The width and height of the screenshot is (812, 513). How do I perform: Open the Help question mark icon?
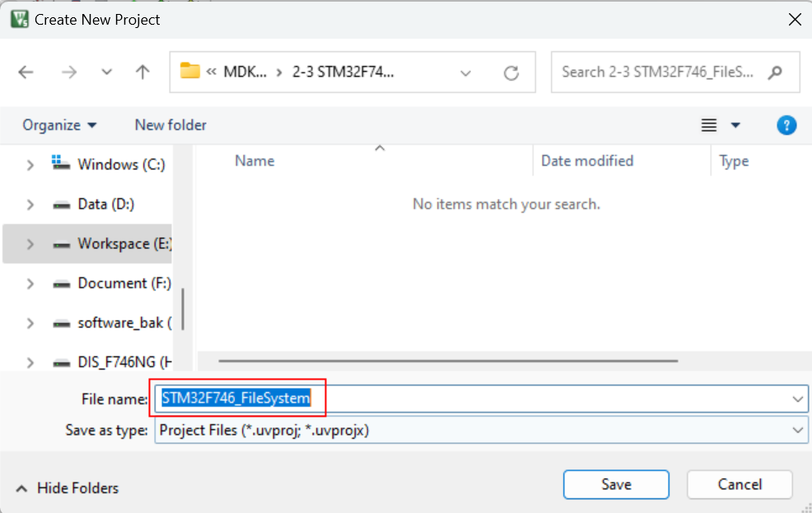click(786, 125)
